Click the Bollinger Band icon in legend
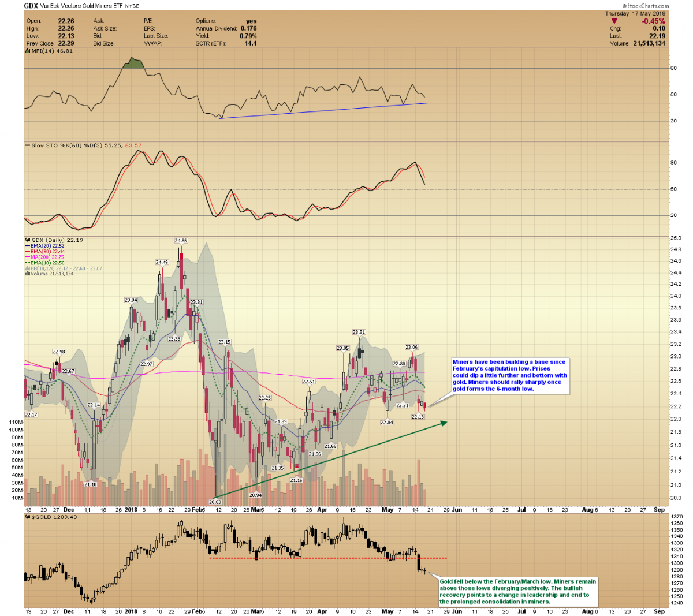The width and height of the screenshot is (693, 616). click(27, 268)
